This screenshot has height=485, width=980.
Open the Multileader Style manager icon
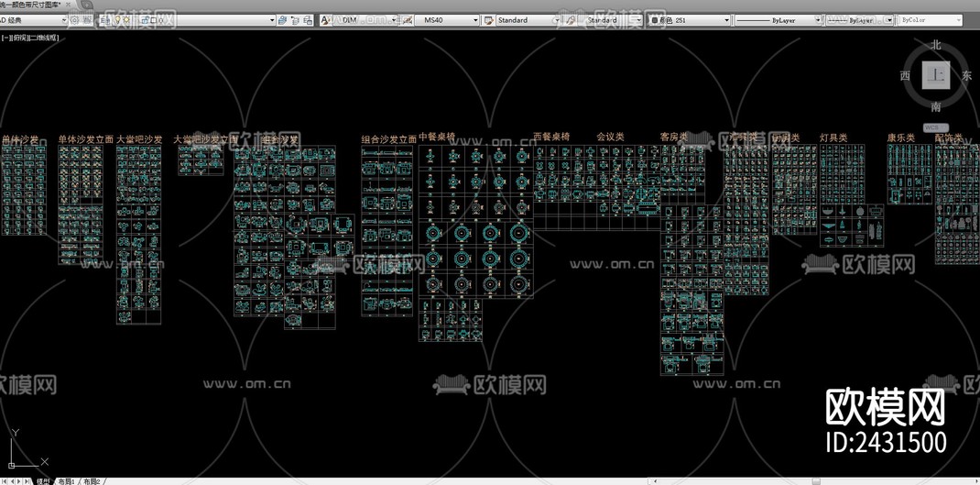pyautogui.click(x=570, y=20)
